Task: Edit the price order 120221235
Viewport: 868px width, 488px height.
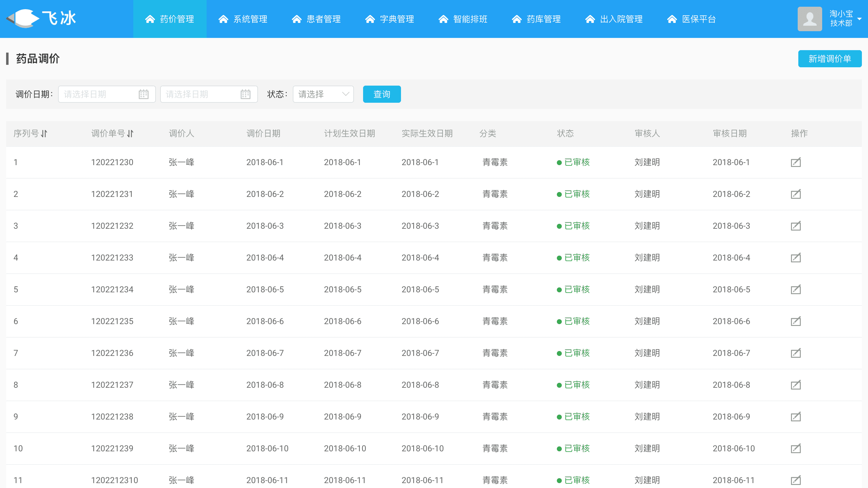Action: click(x=796, y=321)
